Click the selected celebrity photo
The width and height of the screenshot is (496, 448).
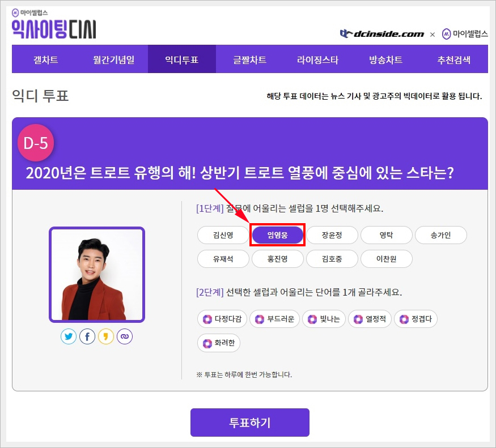point(97,275)
